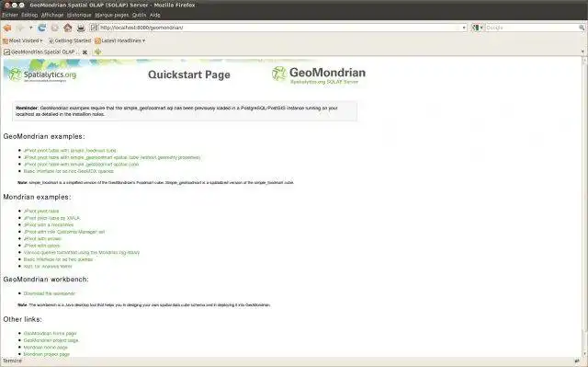
Task: Open the Édition menu
Action: [29, 15]
